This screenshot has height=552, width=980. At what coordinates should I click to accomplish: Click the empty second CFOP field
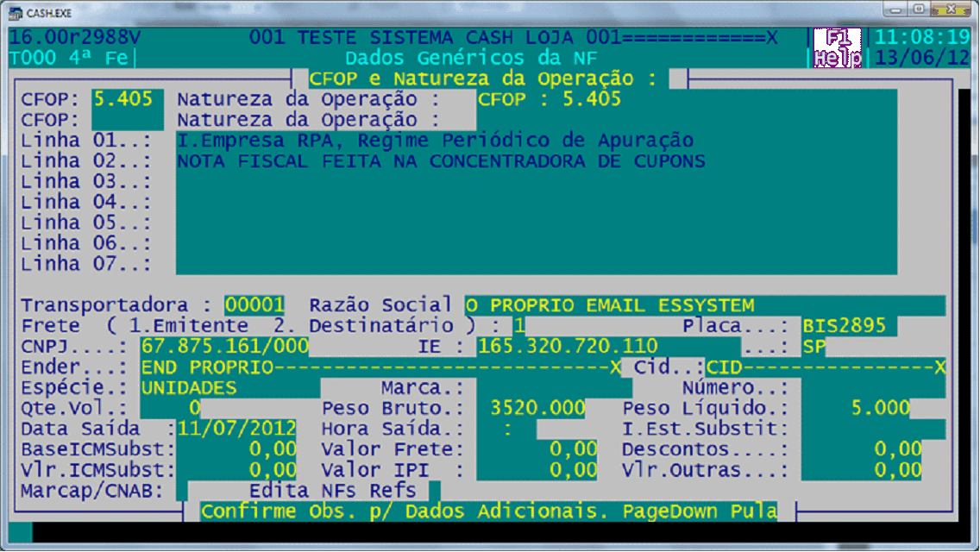(x=128, y=120)
